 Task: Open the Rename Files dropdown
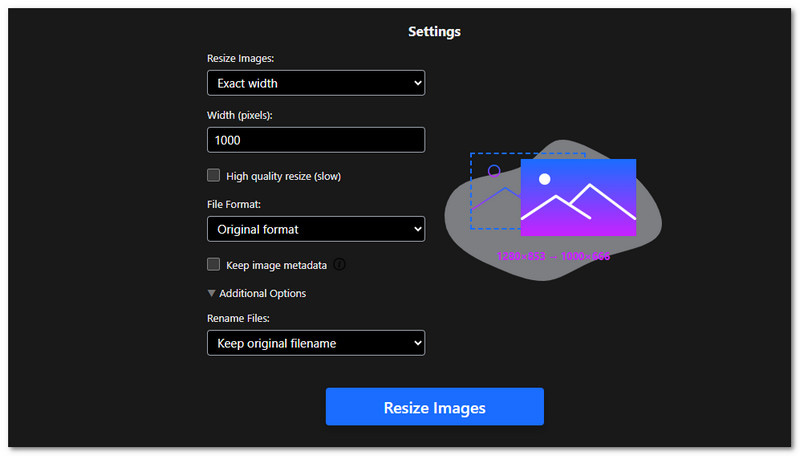315,344
